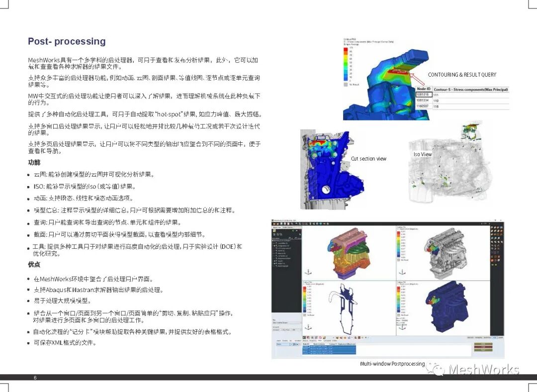Image resolution: width=537 pixels, height=392 pixels.
Task: Click the top green button in MeshWorks panel
Action: [x=483, y=344]
